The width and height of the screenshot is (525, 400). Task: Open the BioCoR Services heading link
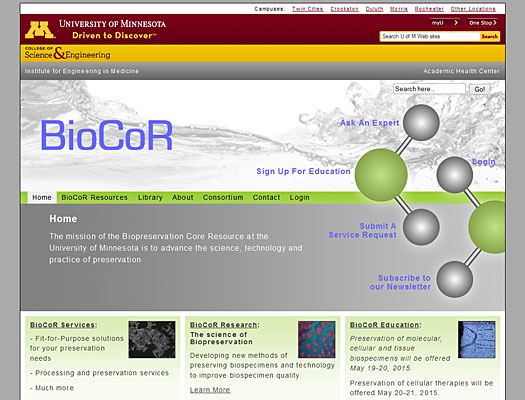63,325
